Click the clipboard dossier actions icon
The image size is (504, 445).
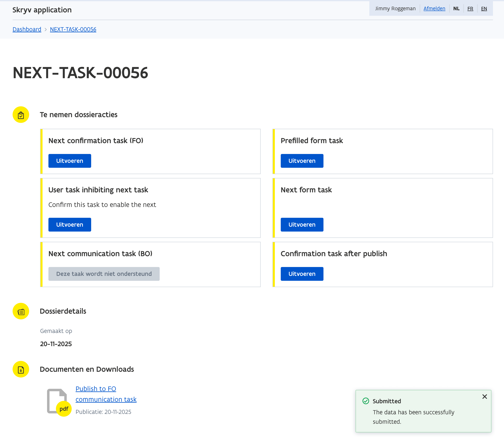point(21,115)
